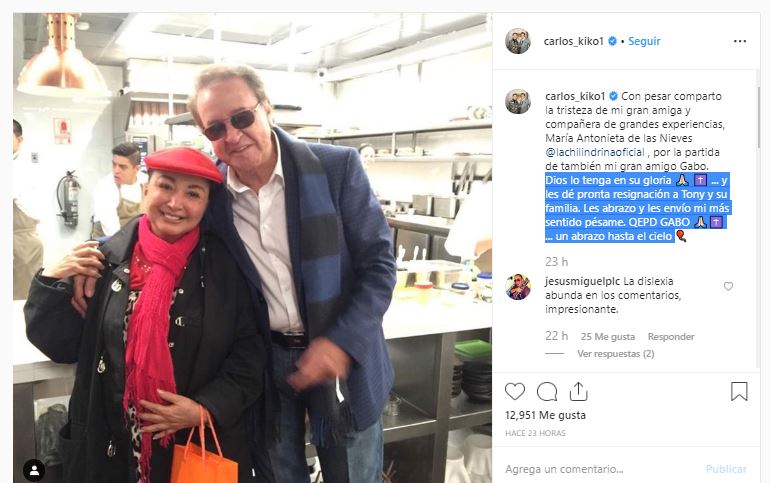The image size is (770, 483).
Task: Save the post with the bookmark icon
Action: point(739,391)
